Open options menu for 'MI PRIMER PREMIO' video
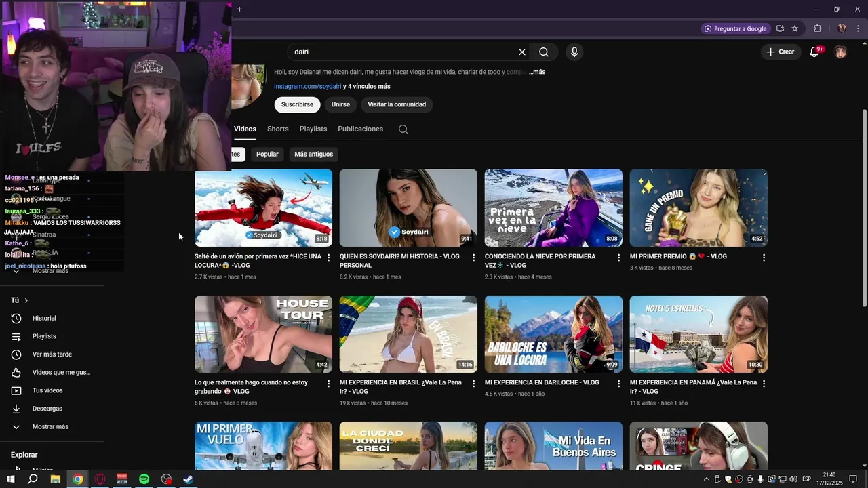 (x=764, y=258)
